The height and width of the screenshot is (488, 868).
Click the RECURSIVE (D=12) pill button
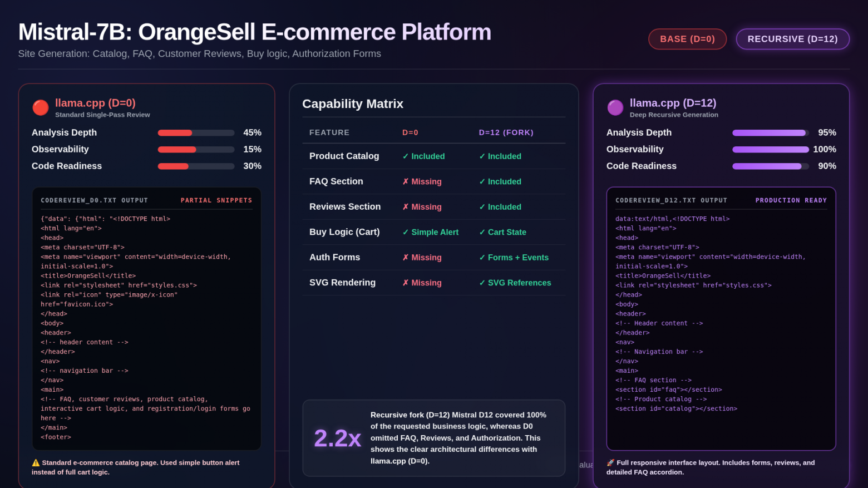792,39
